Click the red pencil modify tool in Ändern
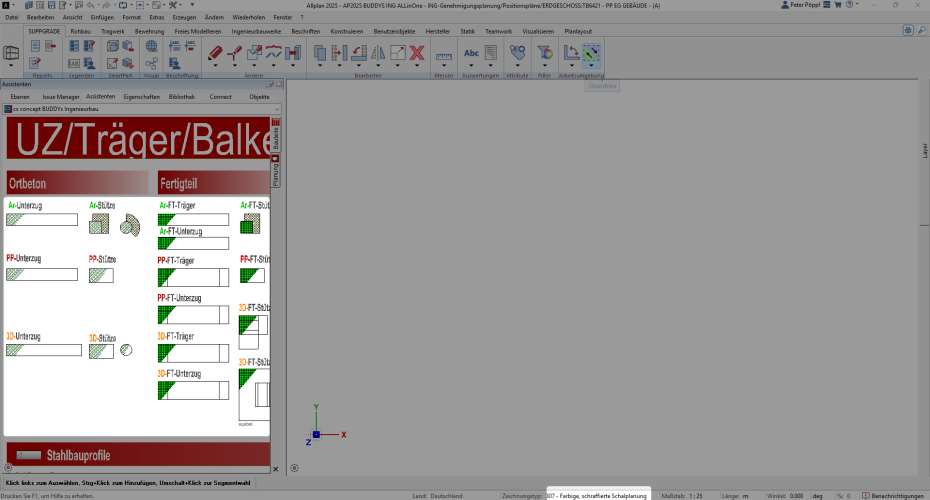 tap(215, 53)
